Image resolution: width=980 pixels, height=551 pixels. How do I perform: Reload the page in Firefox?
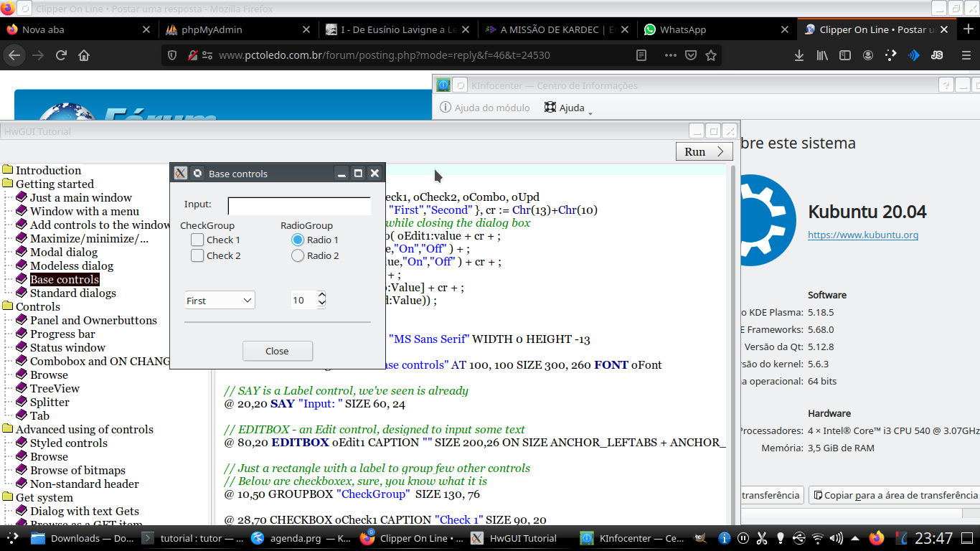[61, 55]
